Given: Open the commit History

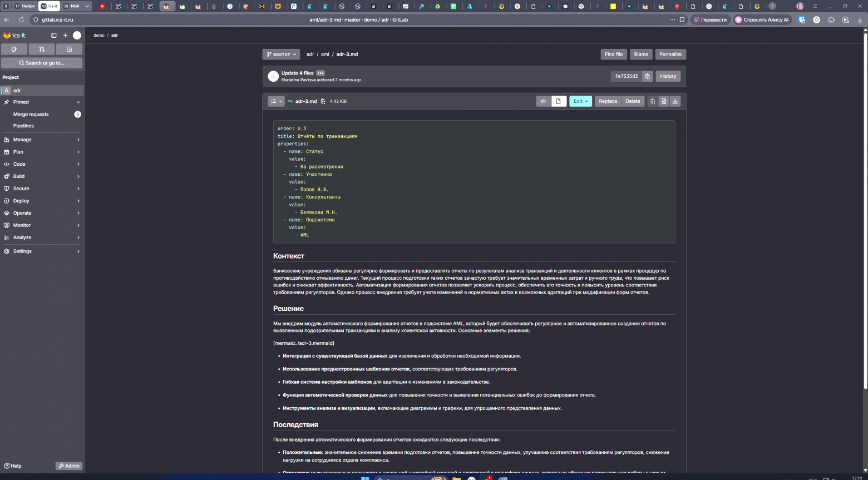Looking at the screenshot, I should tap(668, 76).
